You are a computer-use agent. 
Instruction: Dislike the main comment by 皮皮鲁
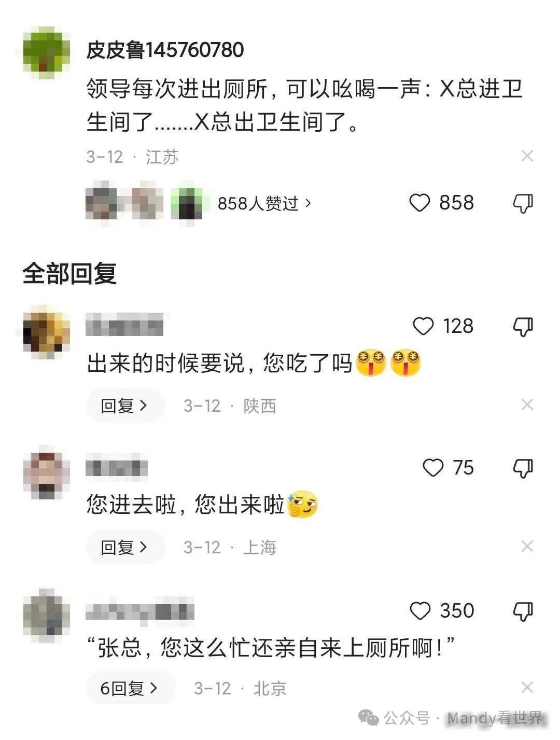tap(523, 203)
